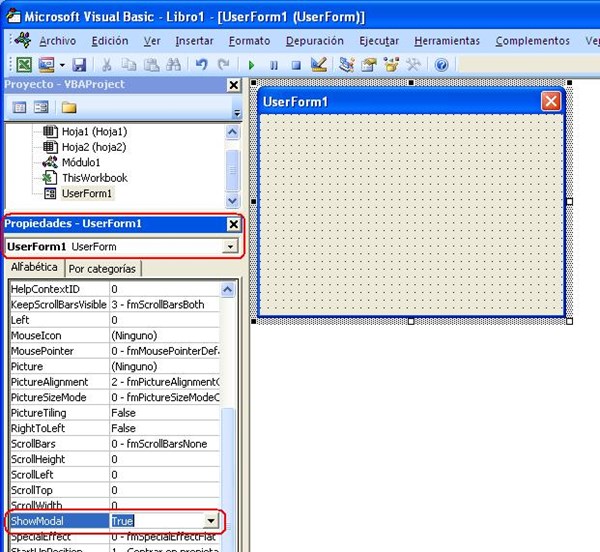Open the Ver menu
Image resolution: width=600 pixels, height=552 pixels.
pyautogui.click(x=152, y=41)
